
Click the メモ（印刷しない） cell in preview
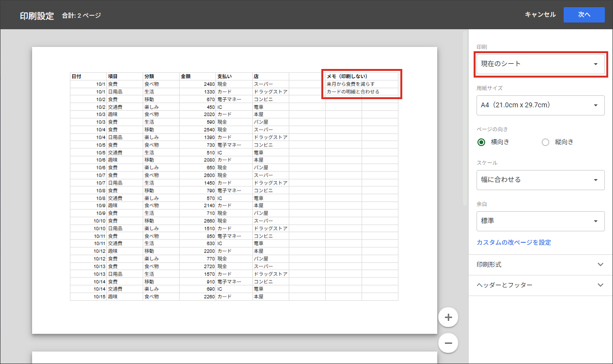coord(347,76)
